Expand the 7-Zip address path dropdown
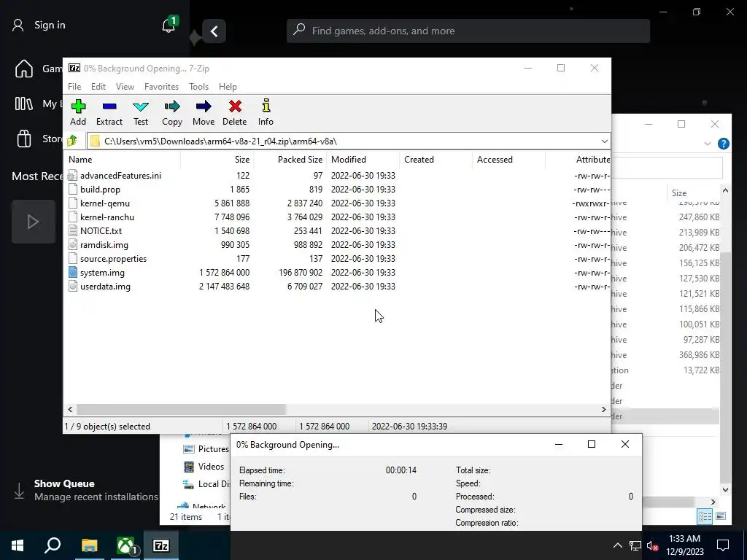747x560 pixels. pos(604,141)
